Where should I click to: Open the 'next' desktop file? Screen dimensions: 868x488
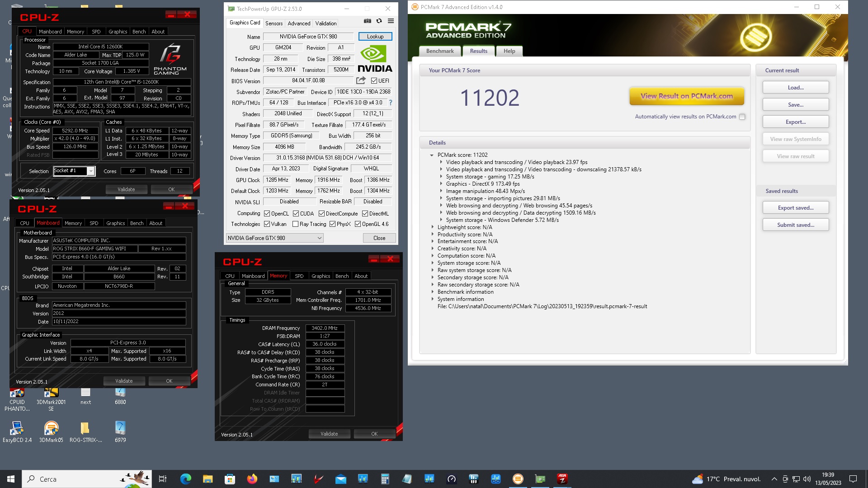pos(85,396)
